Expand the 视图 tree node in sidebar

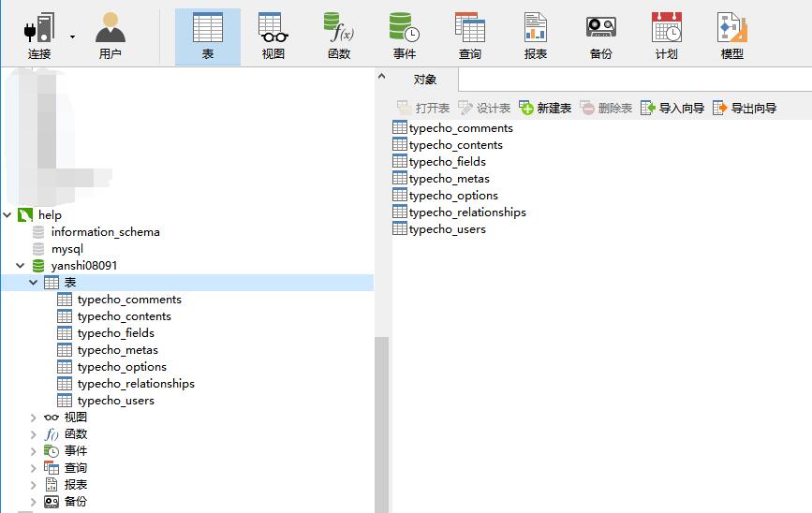tap(34, 418)
